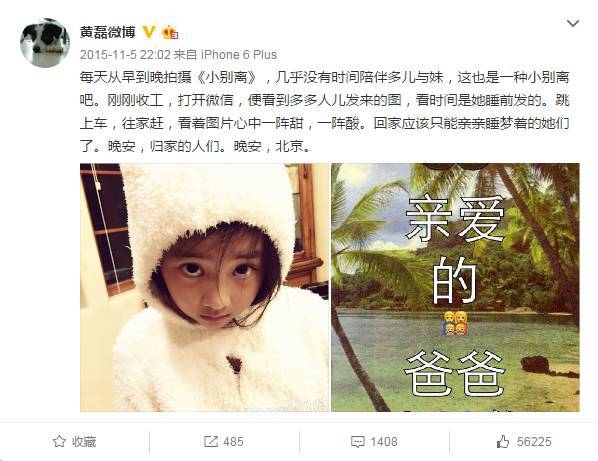This screenshot has width=598, height=461.
Task: Click the thumbs-up like icon
Action: point(503,442)
